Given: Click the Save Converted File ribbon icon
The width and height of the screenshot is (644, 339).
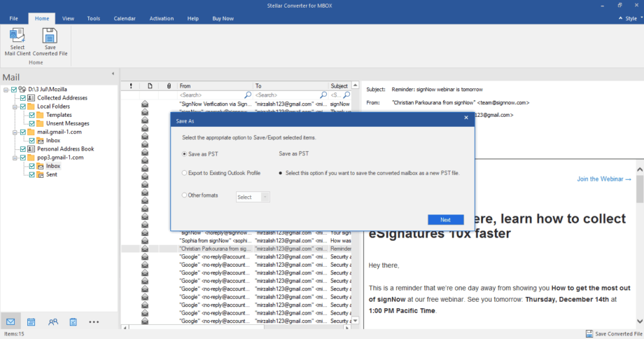Looking at the screenshot, I should 50,36.
